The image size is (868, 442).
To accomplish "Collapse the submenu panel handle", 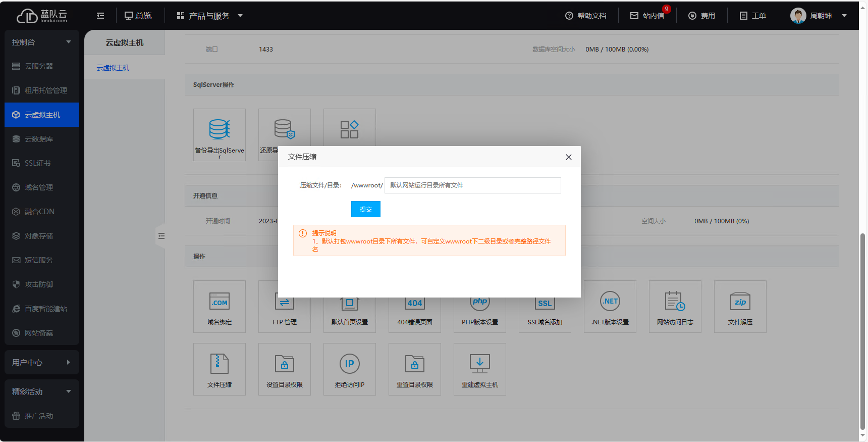I will pyautogui.click(x=161, y=236).
